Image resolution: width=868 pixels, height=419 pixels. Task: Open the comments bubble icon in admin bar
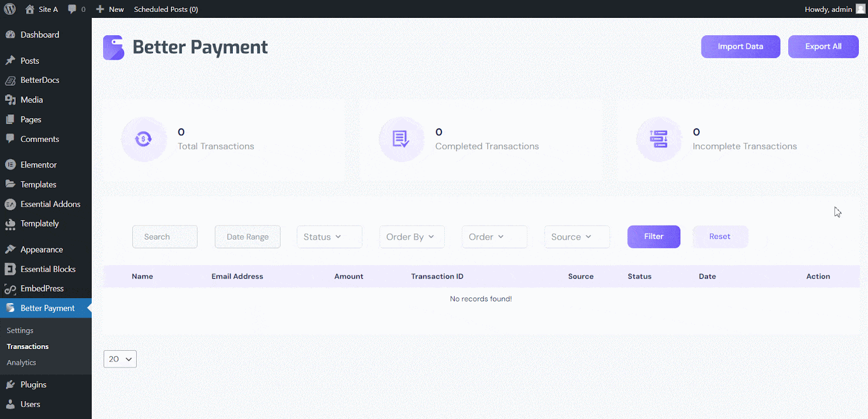pos(72,9)
